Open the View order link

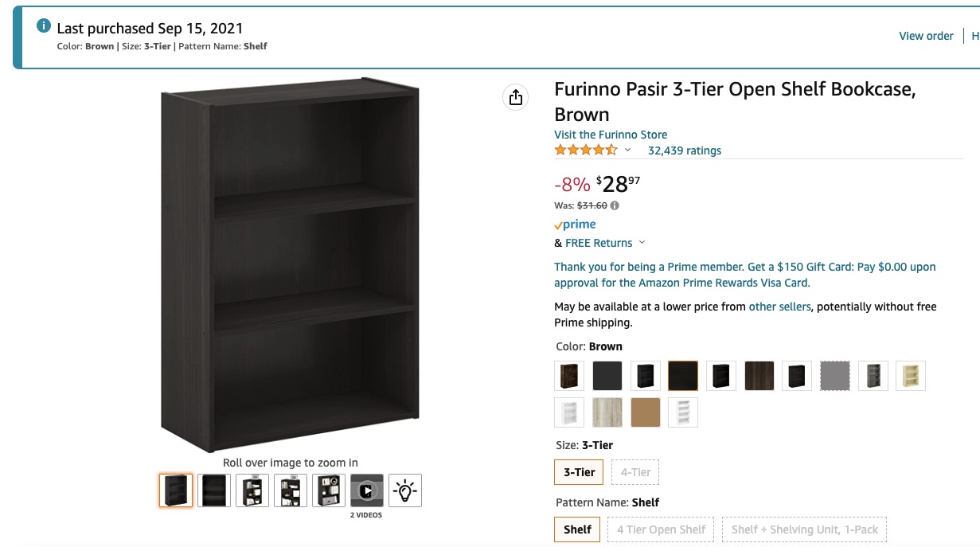coord(926,36)
